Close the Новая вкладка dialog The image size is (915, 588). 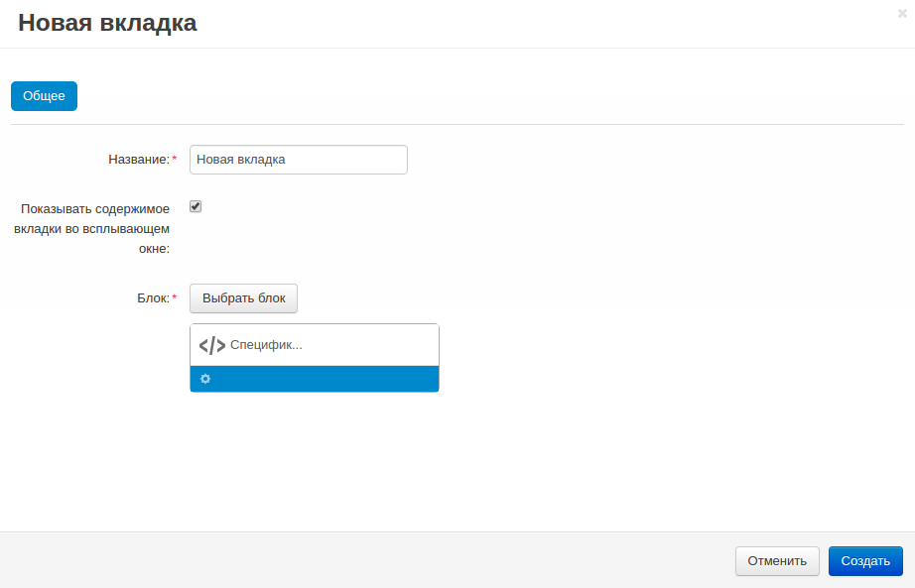click(902, 13)
